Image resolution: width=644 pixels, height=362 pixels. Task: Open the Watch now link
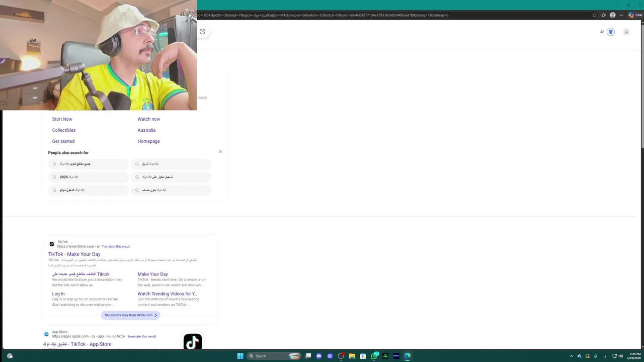click(149, 119)
